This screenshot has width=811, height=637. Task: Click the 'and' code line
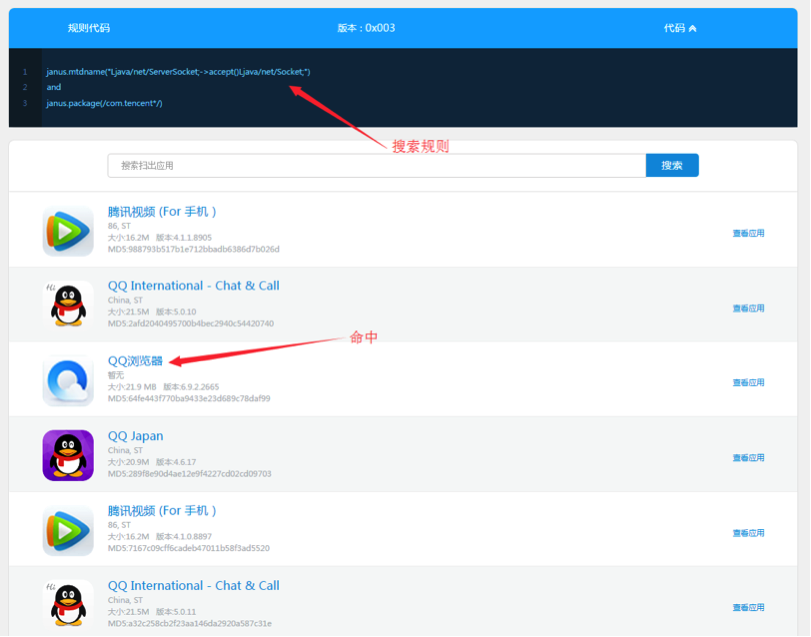(x=54, y=87)
